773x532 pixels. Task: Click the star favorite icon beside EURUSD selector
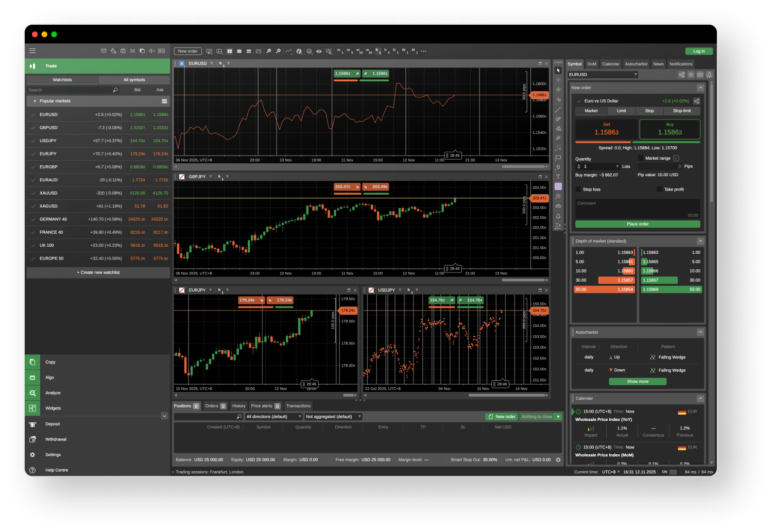[691, 75]
